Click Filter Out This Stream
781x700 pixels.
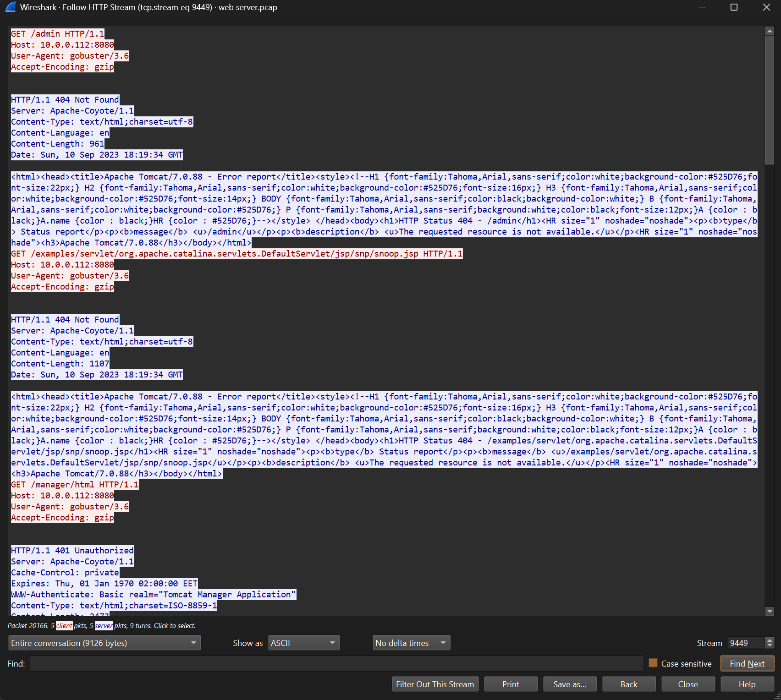pyautogui.click(x=435, y=684)
